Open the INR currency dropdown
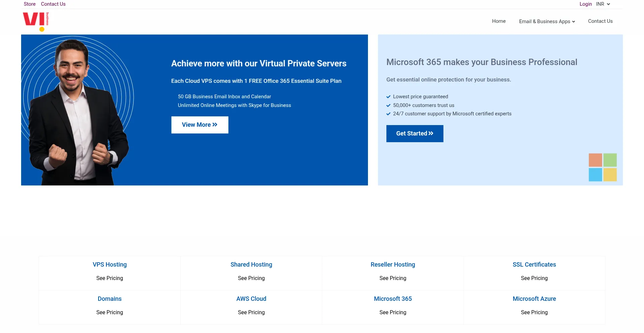The image size is (644, 333). pos(603,4)
